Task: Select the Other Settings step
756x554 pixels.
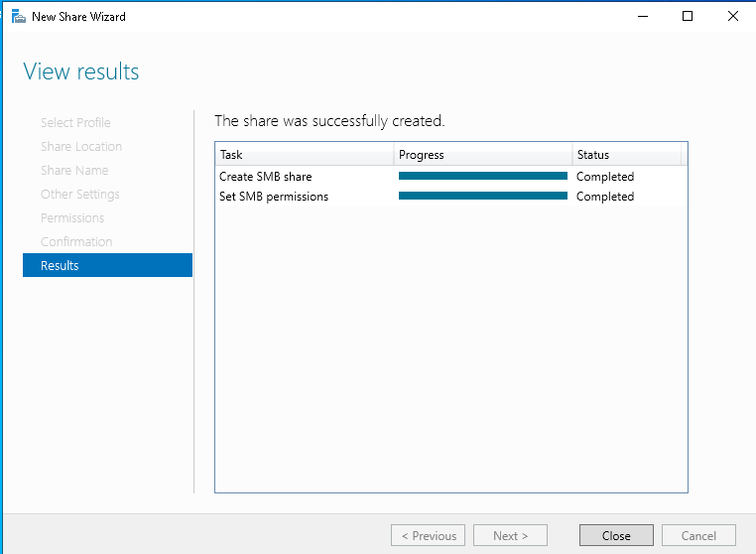Action: pyautogui.click(x=80, y=194)
